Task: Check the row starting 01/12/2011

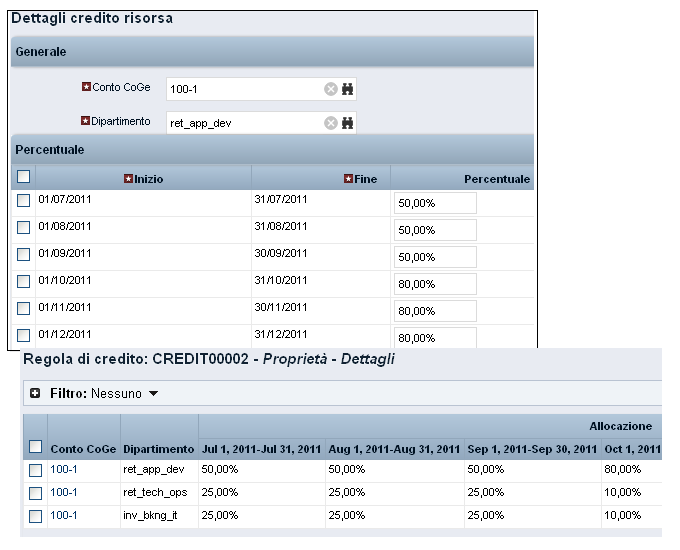Action: point(23,335)
